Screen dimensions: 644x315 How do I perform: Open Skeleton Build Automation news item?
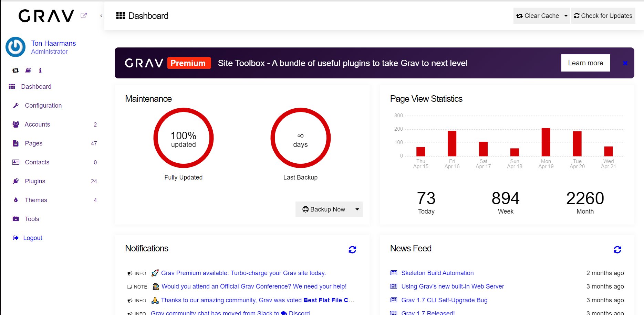(437, 273)
